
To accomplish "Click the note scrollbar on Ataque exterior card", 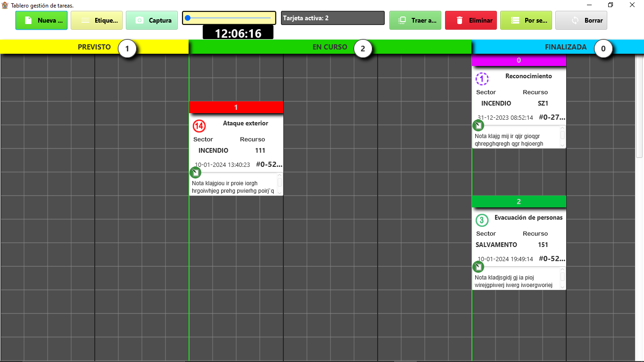I will tap(280, 184).
